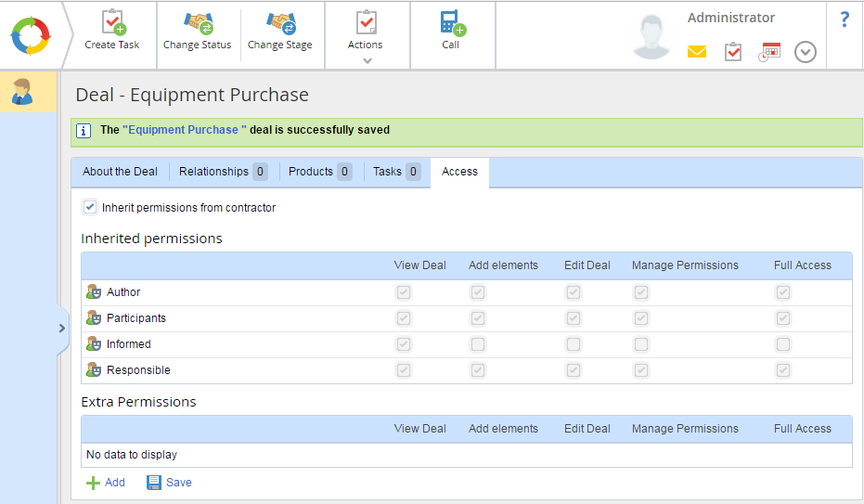Click Extra Permissions View Deal column header
This screenshot has width=864, height=504.
(x=419, y=429)
